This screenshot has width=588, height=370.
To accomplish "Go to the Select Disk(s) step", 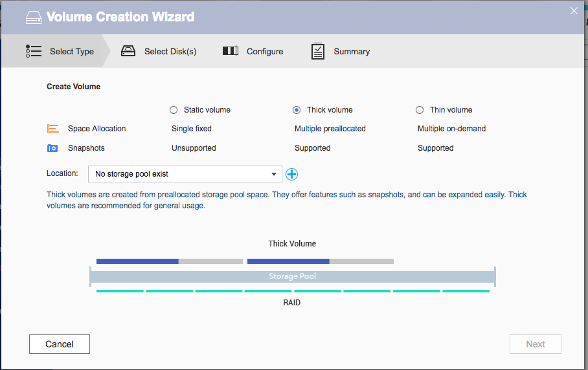I will pyautogui.click(x=170, y=51).
